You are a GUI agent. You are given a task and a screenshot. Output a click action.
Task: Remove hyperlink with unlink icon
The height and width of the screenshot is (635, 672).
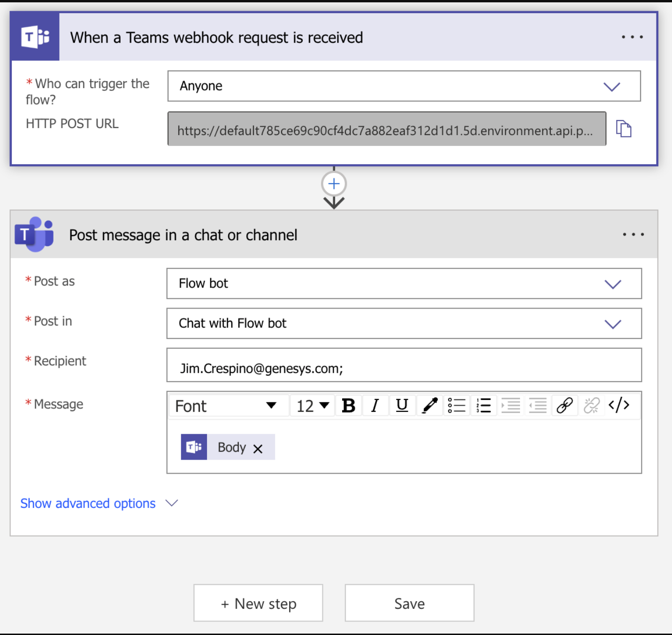coord(592,406)
